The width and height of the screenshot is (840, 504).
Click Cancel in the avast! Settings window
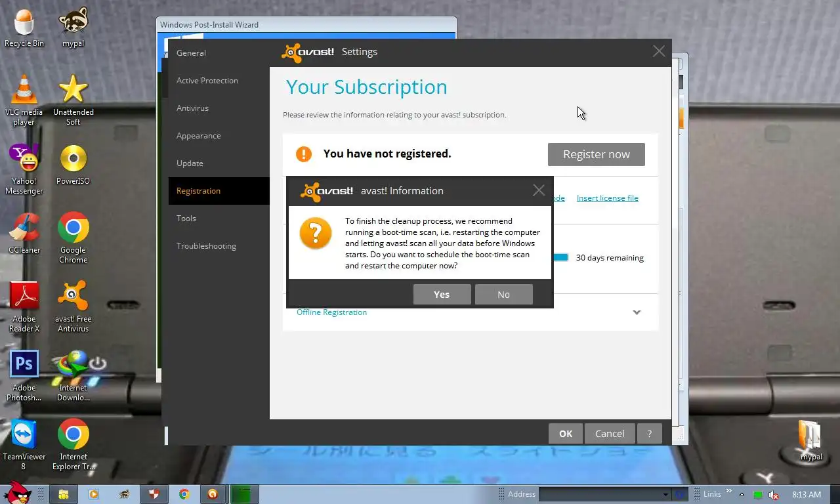click(610, 434)
